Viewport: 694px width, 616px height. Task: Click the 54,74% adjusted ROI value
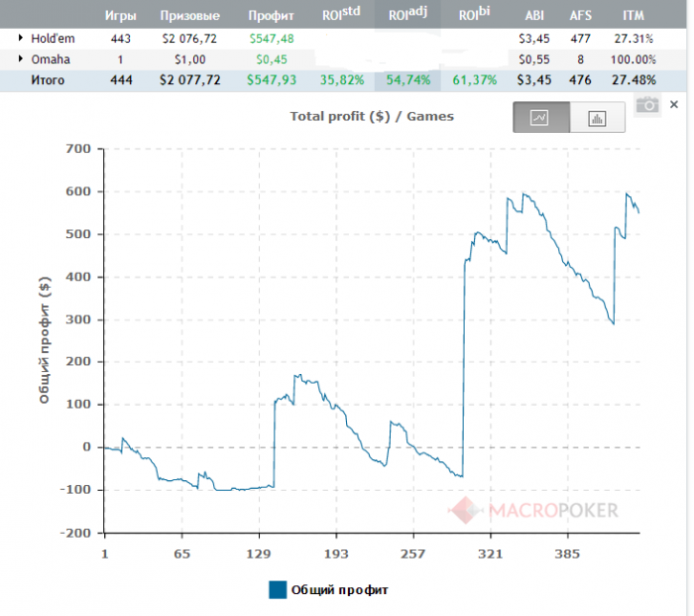(x=408, y=80)
